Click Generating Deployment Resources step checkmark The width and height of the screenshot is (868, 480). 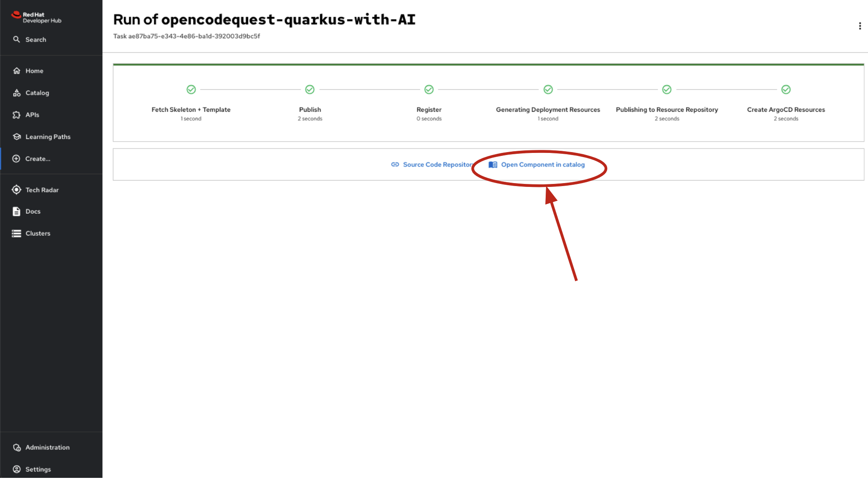pos(548,90)
